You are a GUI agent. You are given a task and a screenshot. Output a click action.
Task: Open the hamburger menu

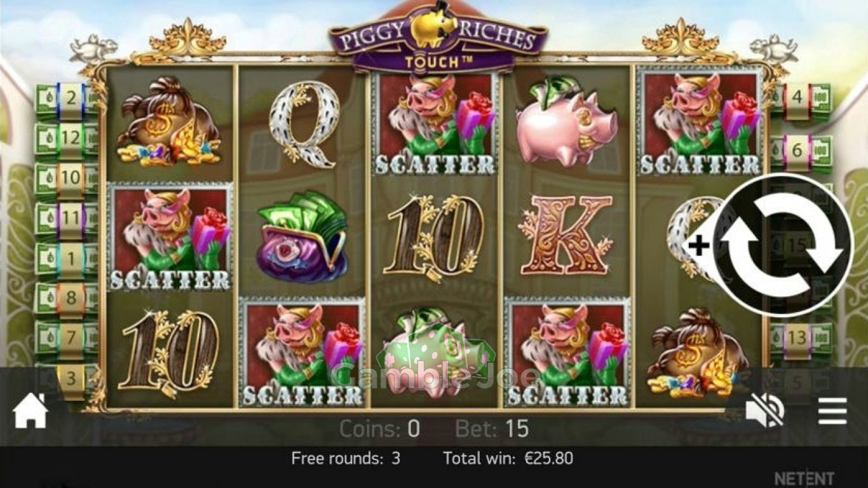click(x=832, y=411)
